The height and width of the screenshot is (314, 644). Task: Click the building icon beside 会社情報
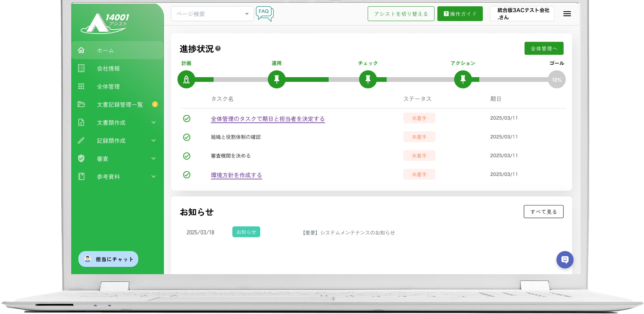pyautogui.click(x=81, y=68)
